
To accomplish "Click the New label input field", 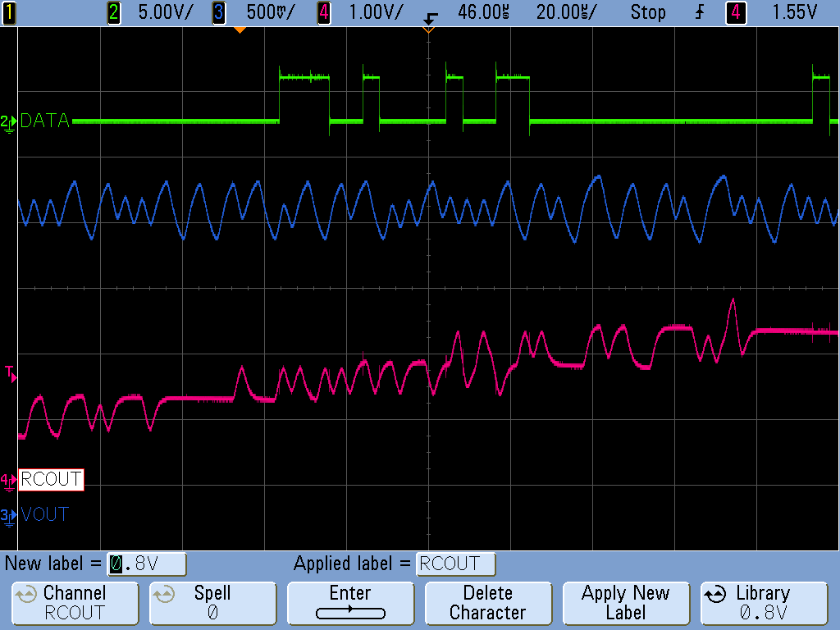I will point(147,564).
